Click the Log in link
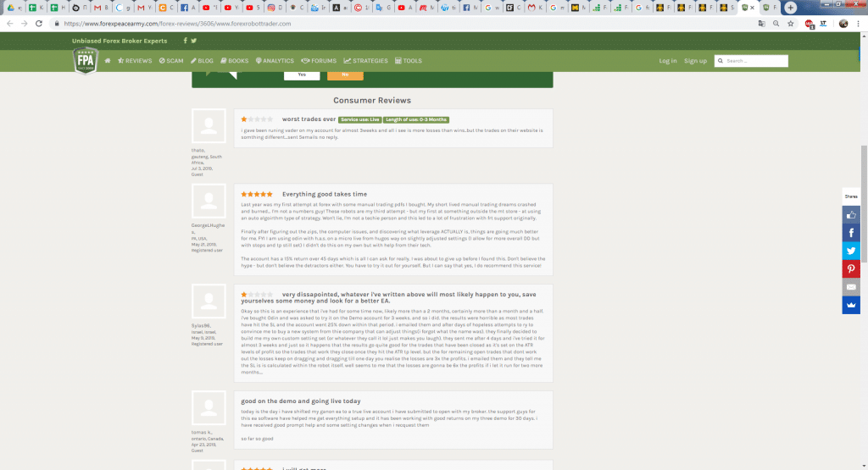Image resolution: width=868 pixels, height=470 pixels. (x=668, y=61)
